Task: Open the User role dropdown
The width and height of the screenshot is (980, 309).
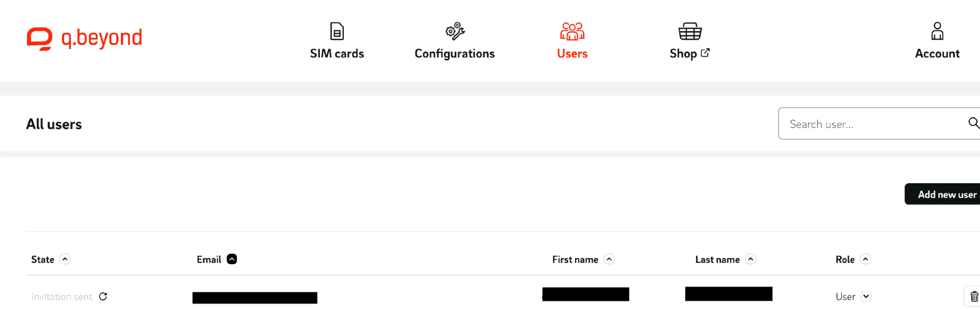Action: 866,296
